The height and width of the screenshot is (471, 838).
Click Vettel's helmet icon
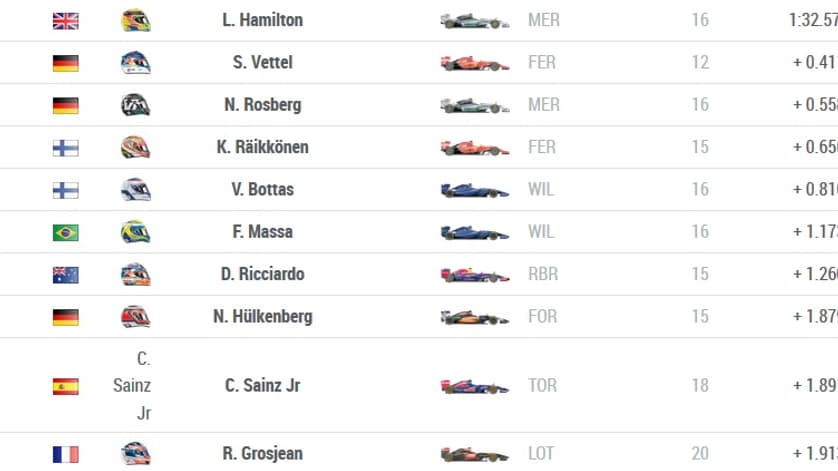coord(136,63)
